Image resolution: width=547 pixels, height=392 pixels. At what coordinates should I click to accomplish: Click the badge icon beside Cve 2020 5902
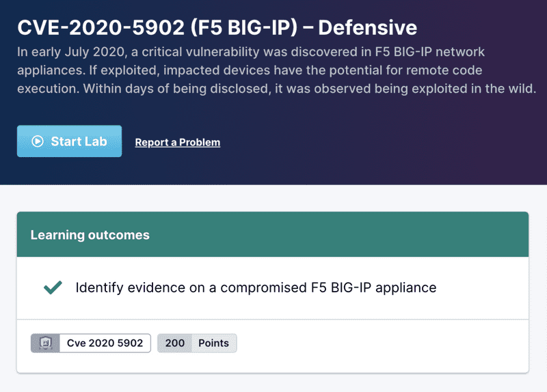tap(45, 343)
